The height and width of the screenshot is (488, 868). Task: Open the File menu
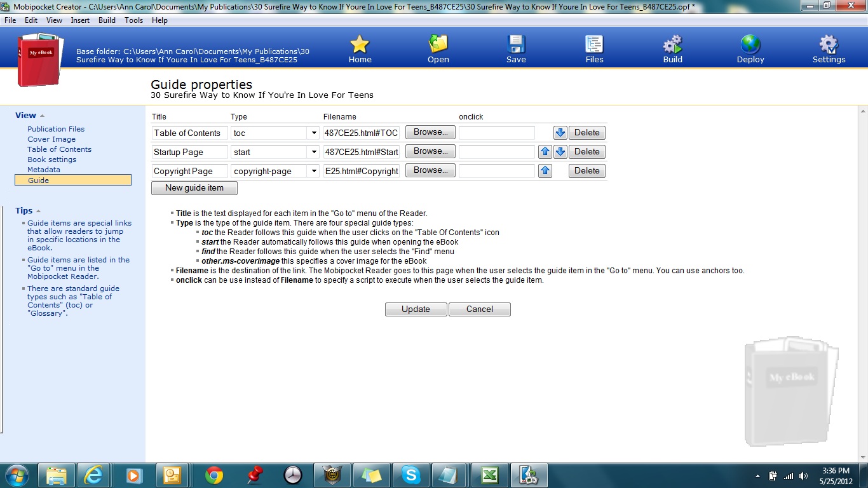click(10, 20)
